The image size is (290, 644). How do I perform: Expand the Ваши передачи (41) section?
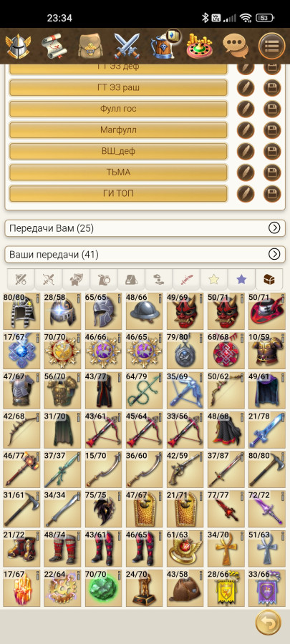click(x=145, y=254)
